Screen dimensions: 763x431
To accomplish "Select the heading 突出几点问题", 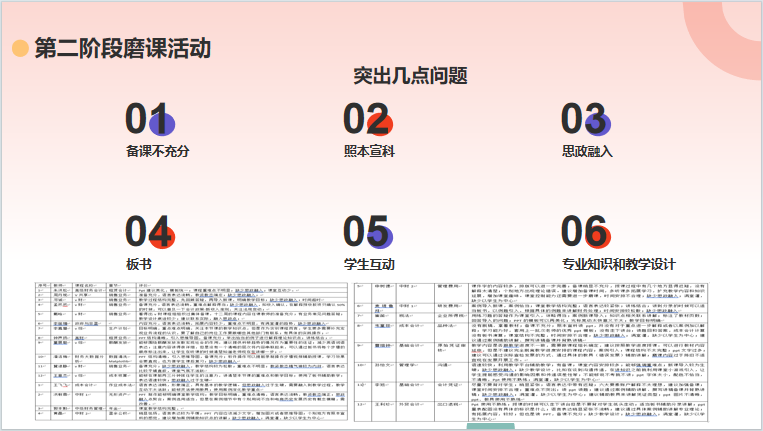I will pyautogui.click(x=411, y=77).
